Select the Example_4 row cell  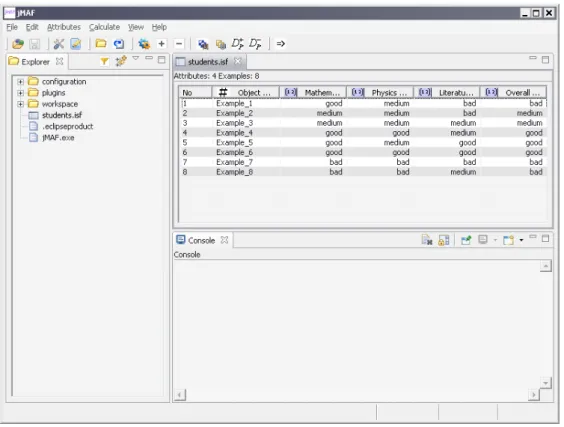coord(234,133)
